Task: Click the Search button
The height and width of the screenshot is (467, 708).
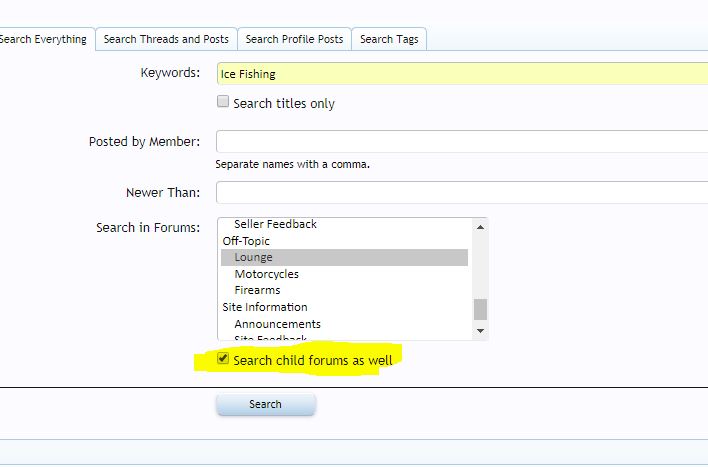Action: 266,404
